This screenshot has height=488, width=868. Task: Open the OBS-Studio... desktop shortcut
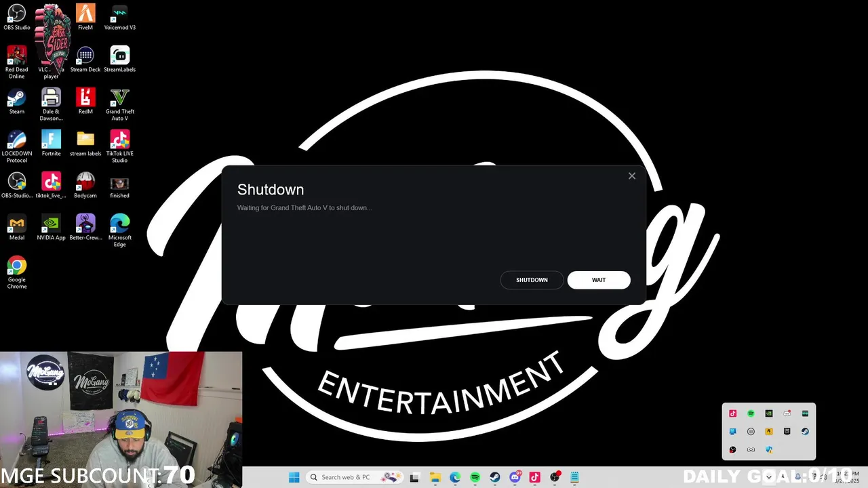pos(17,186)
